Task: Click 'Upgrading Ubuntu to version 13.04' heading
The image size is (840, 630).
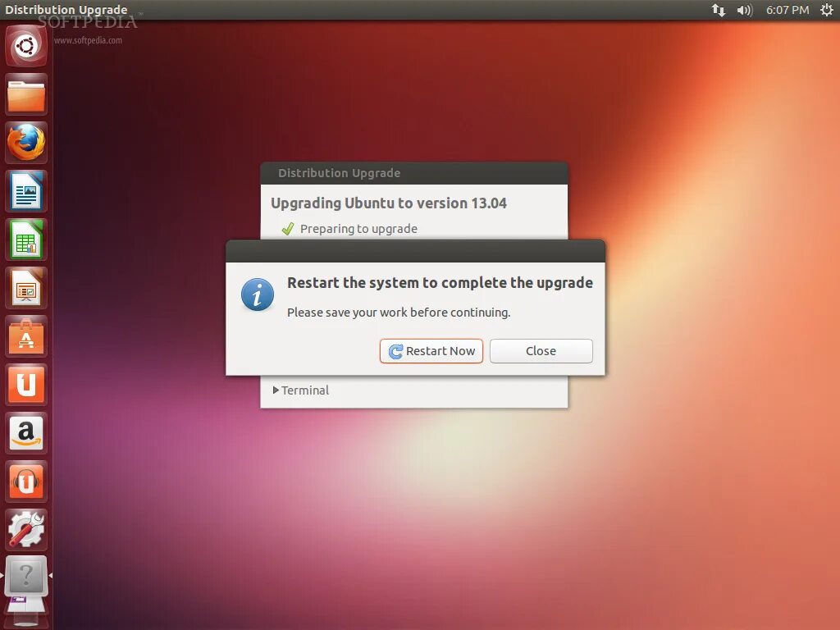Action: [388, 203]
